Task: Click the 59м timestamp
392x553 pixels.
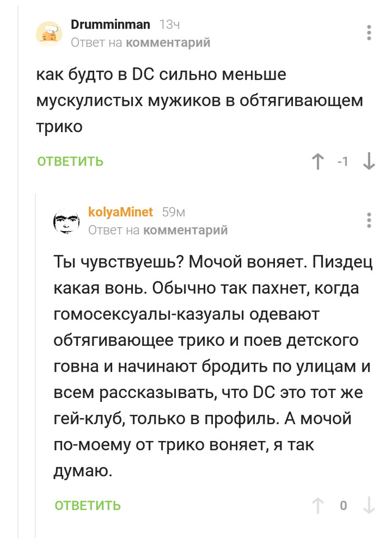Action: click(x=173, y=212)
